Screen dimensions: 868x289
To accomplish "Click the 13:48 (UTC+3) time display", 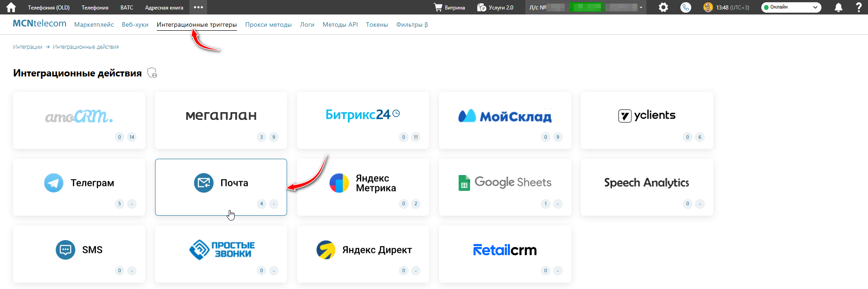I will coord(733,8).
